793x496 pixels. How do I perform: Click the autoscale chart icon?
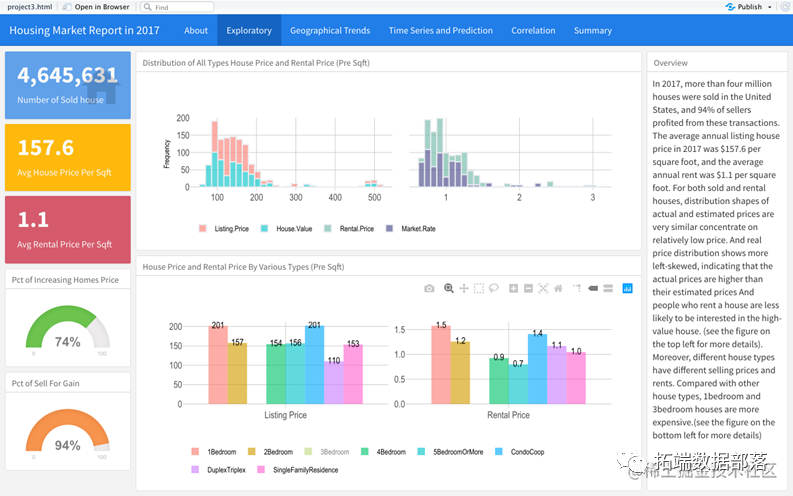coord(543,288)
